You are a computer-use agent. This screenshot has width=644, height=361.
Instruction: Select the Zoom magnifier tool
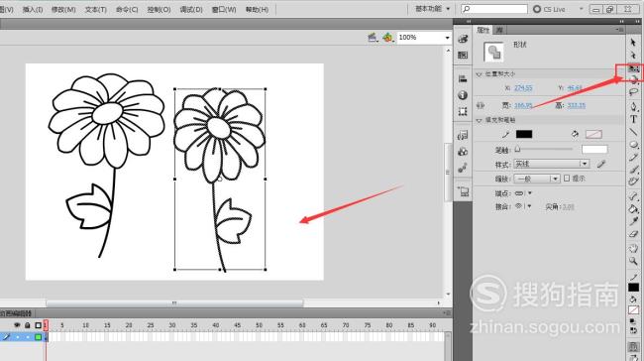click(633, 261)
